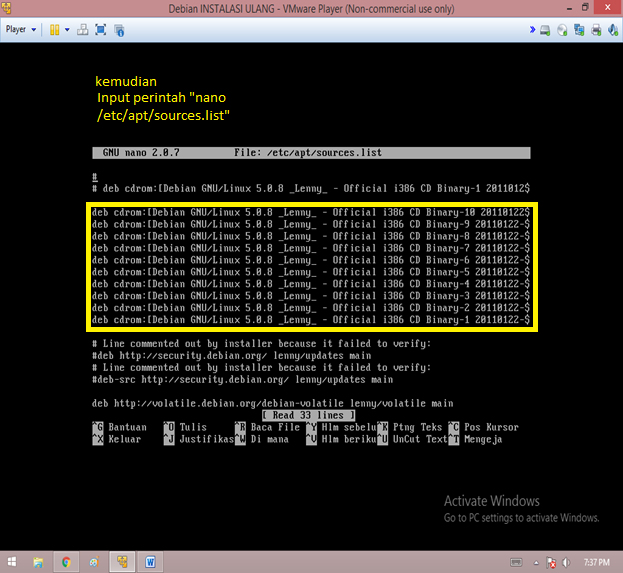Click the Binary-6 cdrom line
Viewport: 623px width, 573px height.
pyautogui.click(x=311, y=260)
